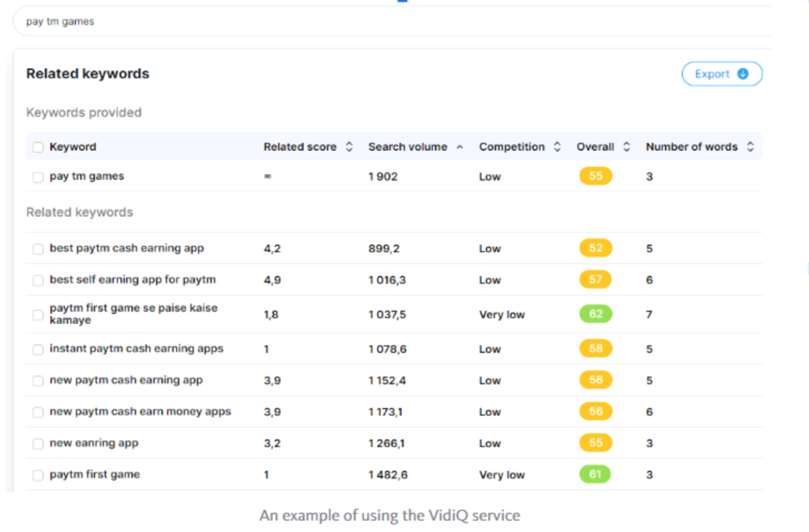
Task: Click keyword 'new paytm cash earn money apps'
Action: point(140,412)
